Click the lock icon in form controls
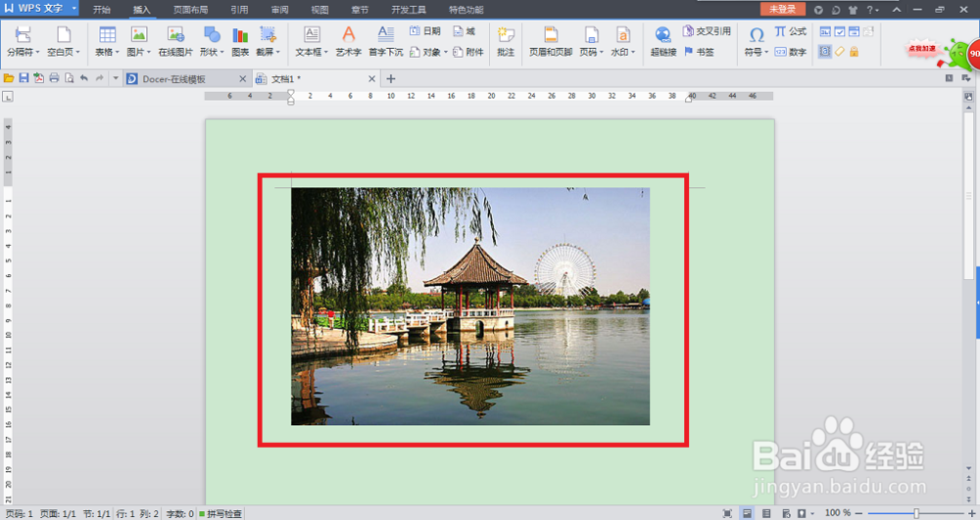 [854, 52]
